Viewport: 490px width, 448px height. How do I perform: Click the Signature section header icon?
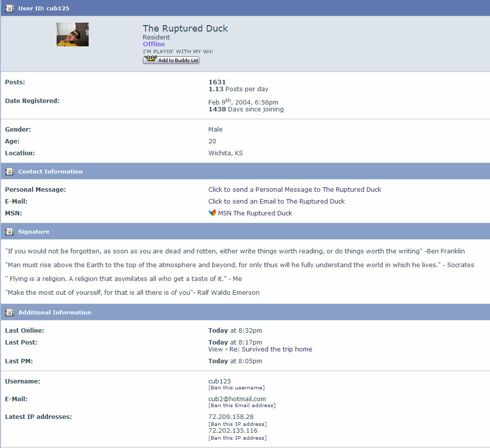[x=10, y=232]
